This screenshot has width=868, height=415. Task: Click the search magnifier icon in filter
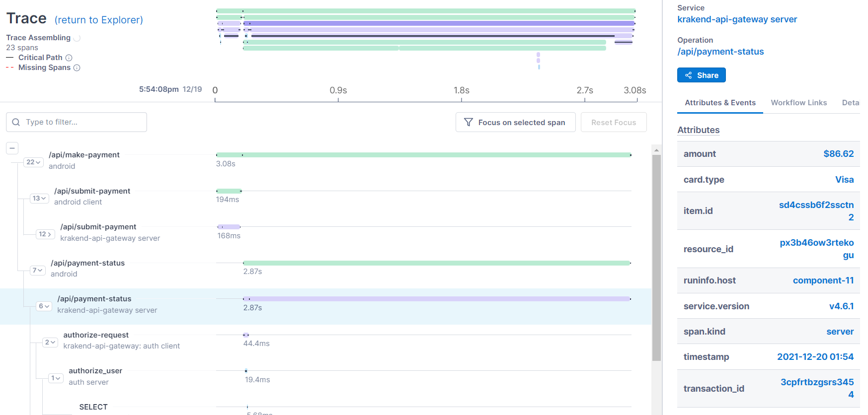[x=16, y=122]
